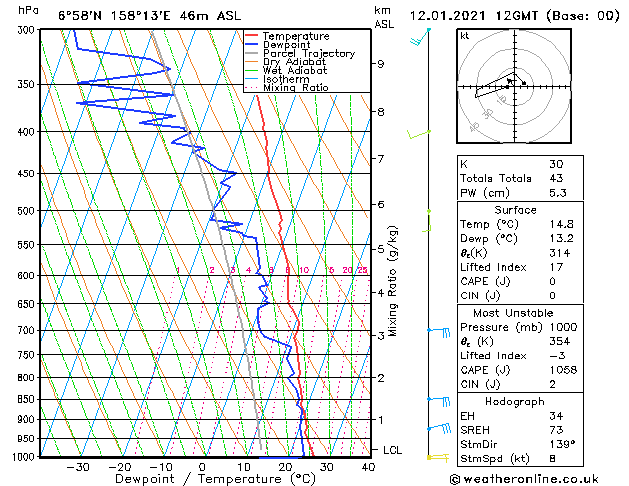Click the CAPE value 1058
The image size is (629, 486).
(563, 370)
